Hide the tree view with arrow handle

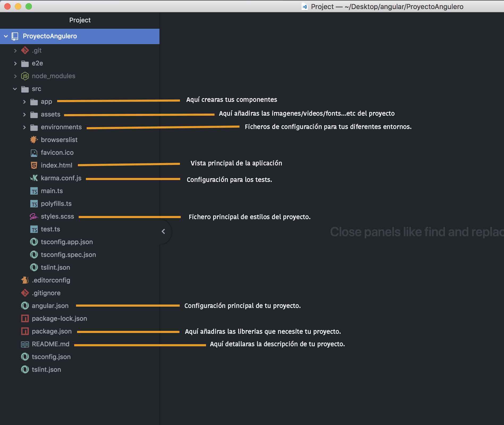pyautogui.click(x=163, y=232)
